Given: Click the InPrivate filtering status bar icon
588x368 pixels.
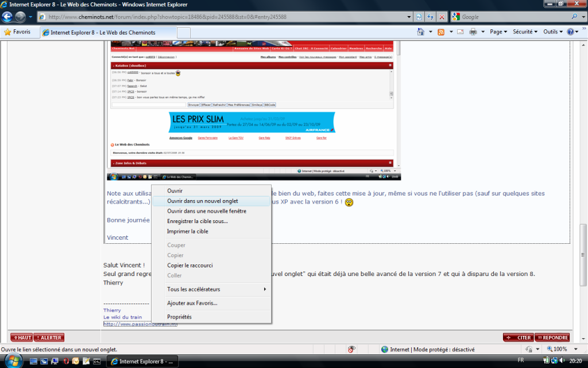Looking at the screenshot, I should (351, 350).
